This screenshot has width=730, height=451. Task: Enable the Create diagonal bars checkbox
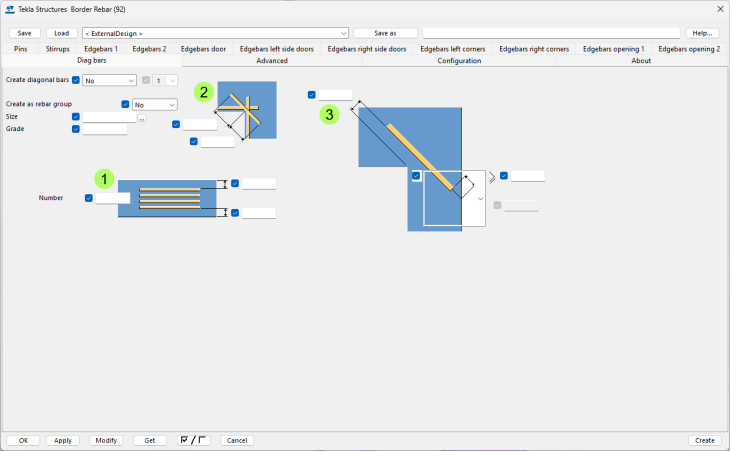[76, 80]
